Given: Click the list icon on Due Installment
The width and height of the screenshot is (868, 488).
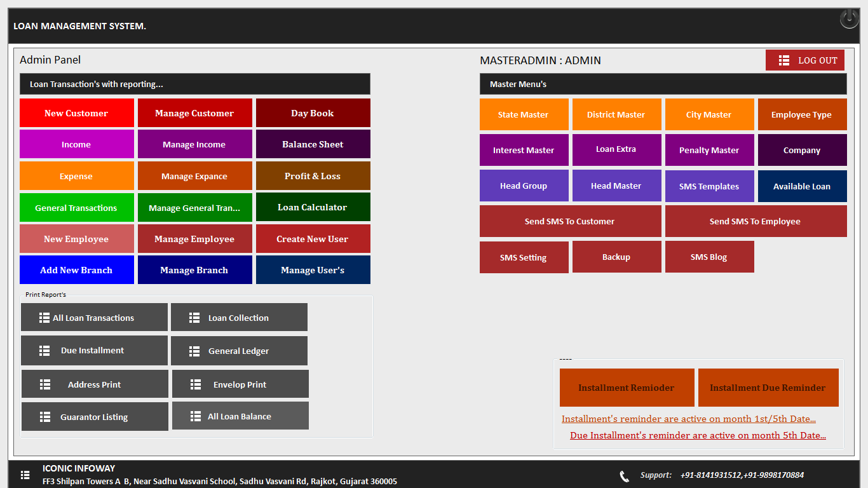Looking at the screenshot, I should click(44, 351).
